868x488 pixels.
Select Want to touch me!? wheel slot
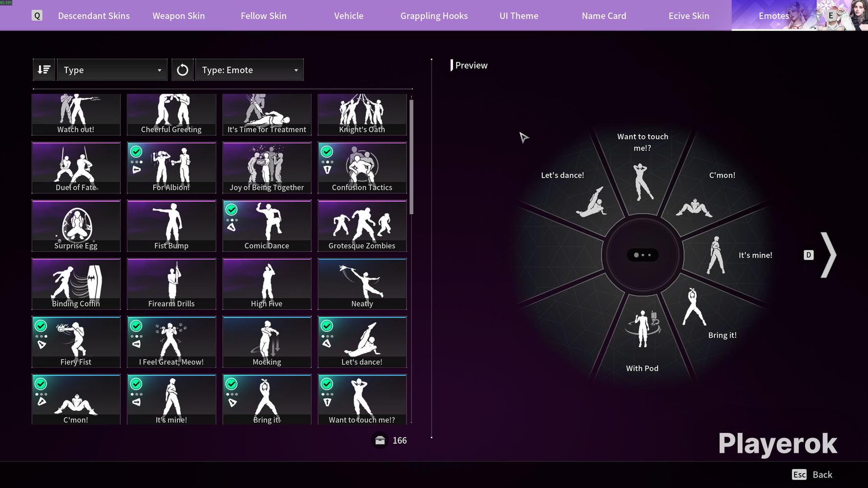tap(642, 168)
